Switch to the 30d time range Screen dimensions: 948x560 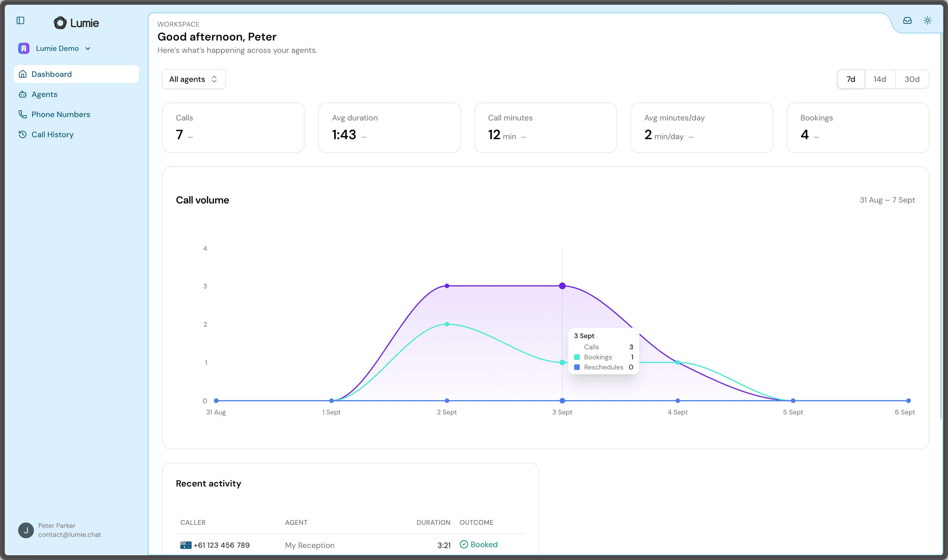point(912,79)
